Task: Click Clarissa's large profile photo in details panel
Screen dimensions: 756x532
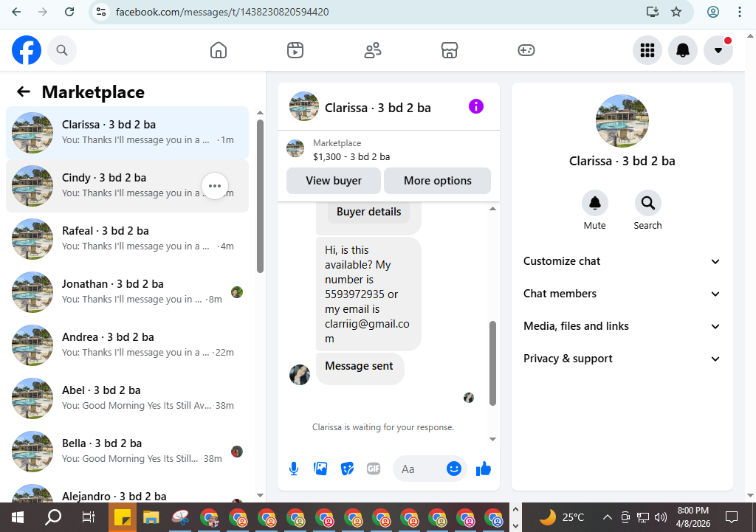Action: (622, 121)
